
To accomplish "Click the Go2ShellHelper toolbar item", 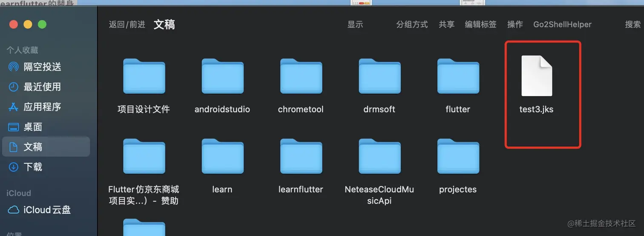I will [x=562, y=25].
